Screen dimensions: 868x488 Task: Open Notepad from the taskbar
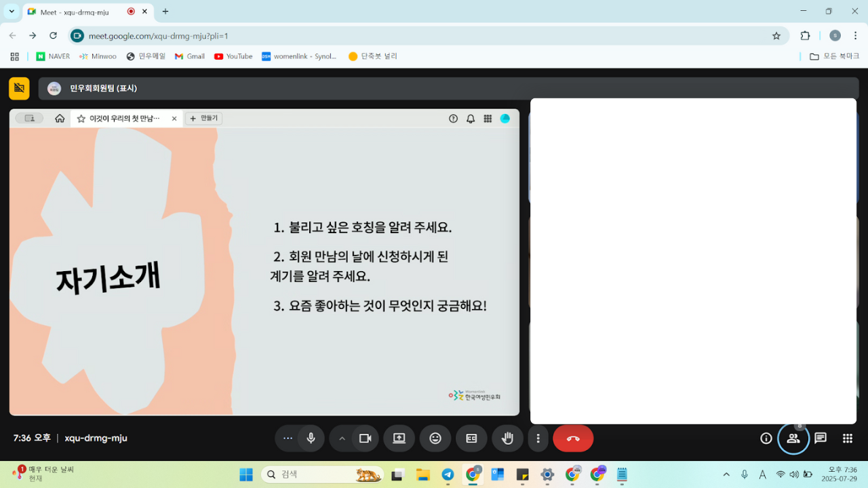[622, 474]
